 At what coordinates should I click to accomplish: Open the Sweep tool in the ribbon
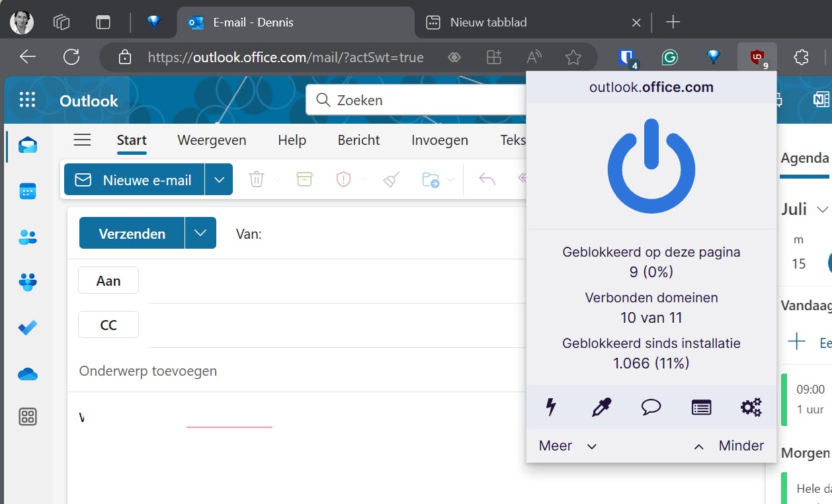point(390,179)
